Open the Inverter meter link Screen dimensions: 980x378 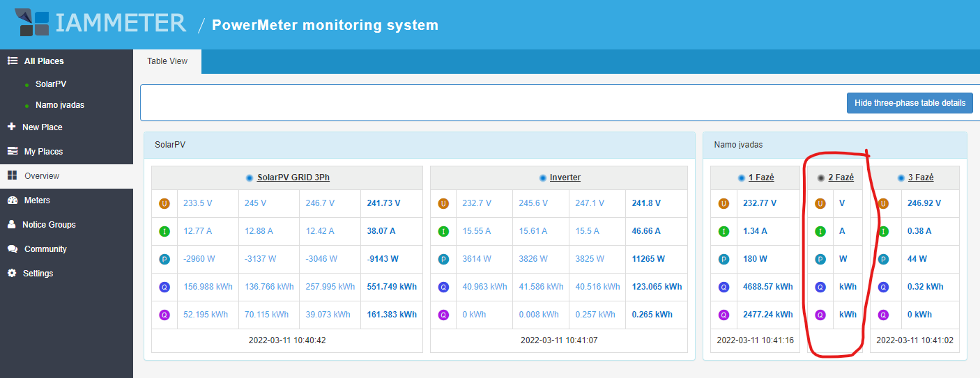point(565,178)
